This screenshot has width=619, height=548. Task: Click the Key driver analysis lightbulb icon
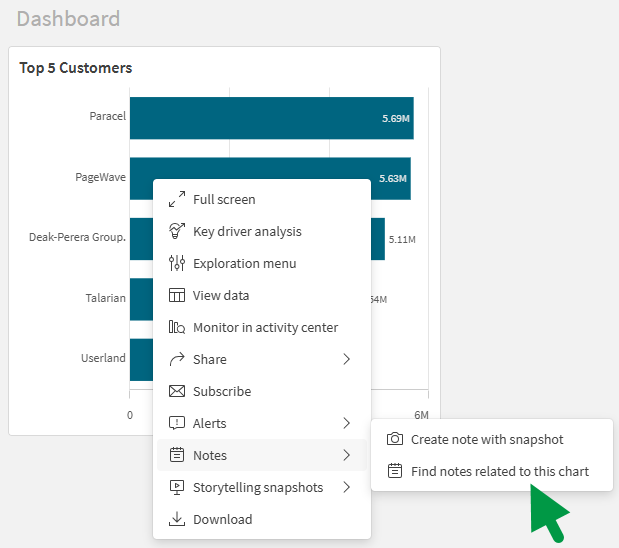[x=177, y=231]
